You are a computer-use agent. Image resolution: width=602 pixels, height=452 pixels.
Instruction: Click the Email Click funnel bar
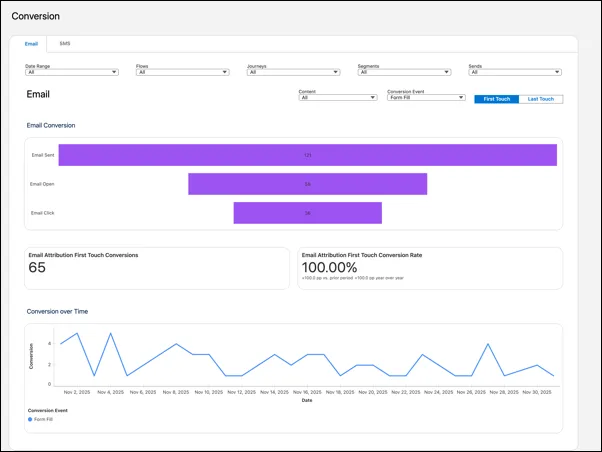tap(307, 213)
